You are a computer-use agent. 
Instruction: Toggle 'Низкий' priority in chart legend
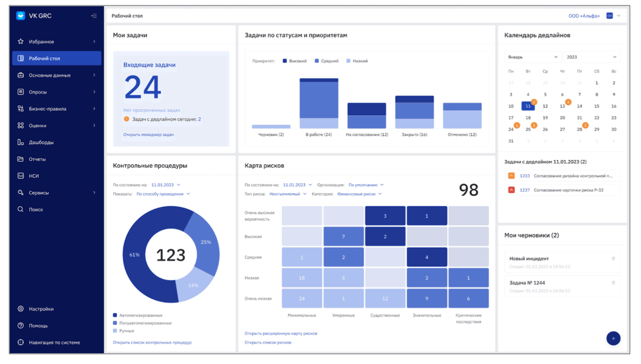click(x=357, y=61)
